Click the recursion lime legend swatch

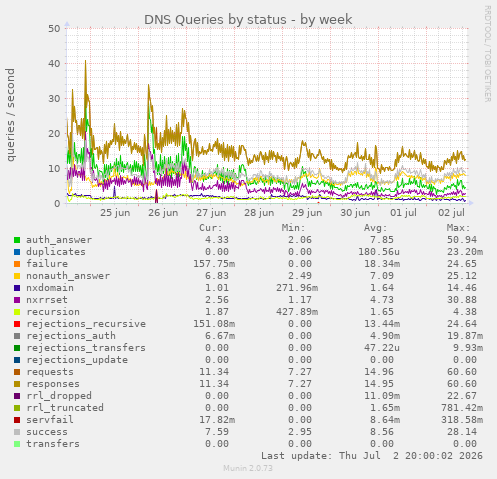(x=17, y=312)
